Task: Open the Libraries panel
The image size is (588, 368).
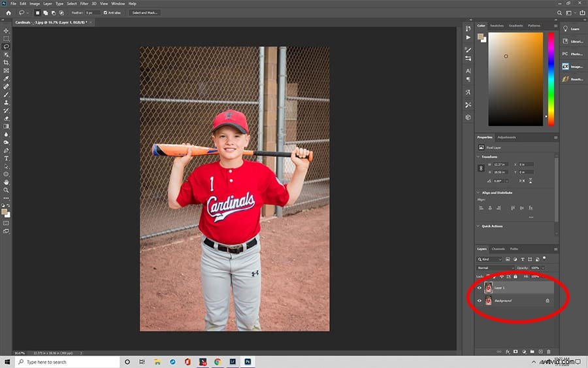Action: pos(572,41)
